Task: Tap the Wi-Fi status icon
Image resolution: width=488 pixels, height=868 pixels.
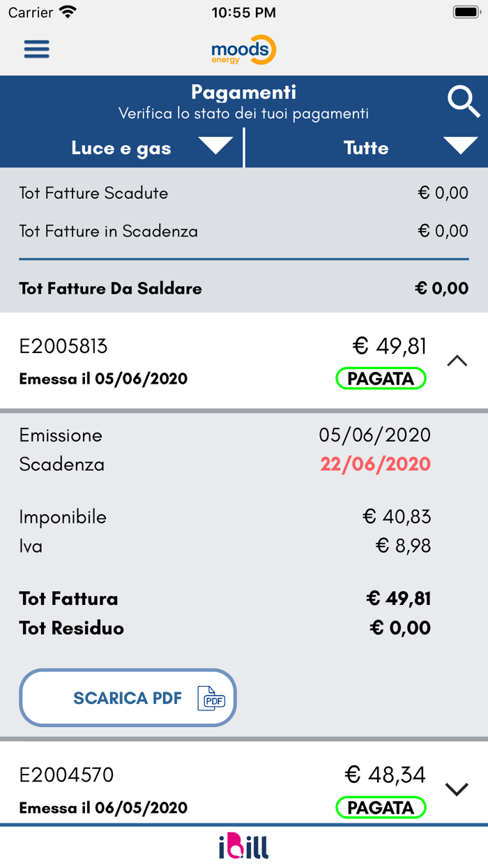Action: click(68, 12)
